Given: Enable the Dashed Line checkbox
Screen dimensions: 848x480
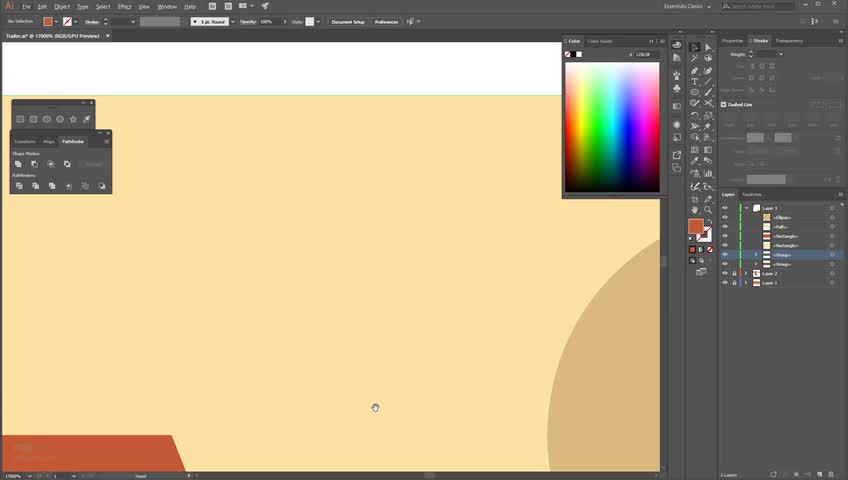Looking at the screenshot, I should (724, 104).
